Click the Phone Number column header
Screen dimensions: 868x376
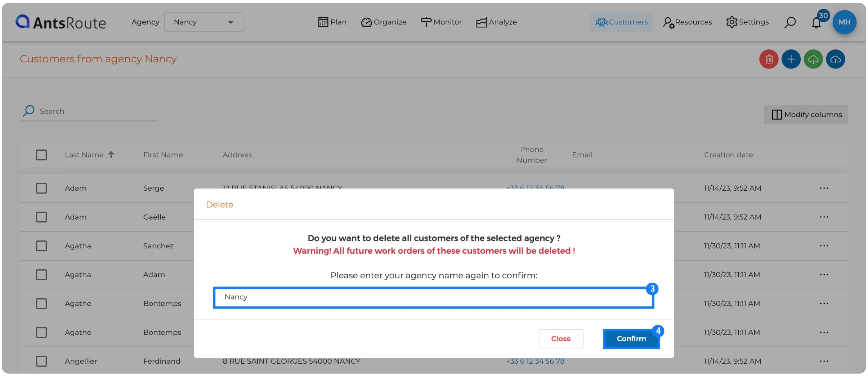(x=532, y=155)
